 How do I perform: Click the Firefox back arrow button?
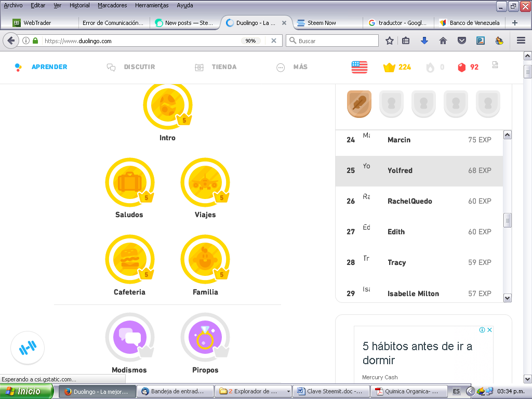[x=11, y=41]
